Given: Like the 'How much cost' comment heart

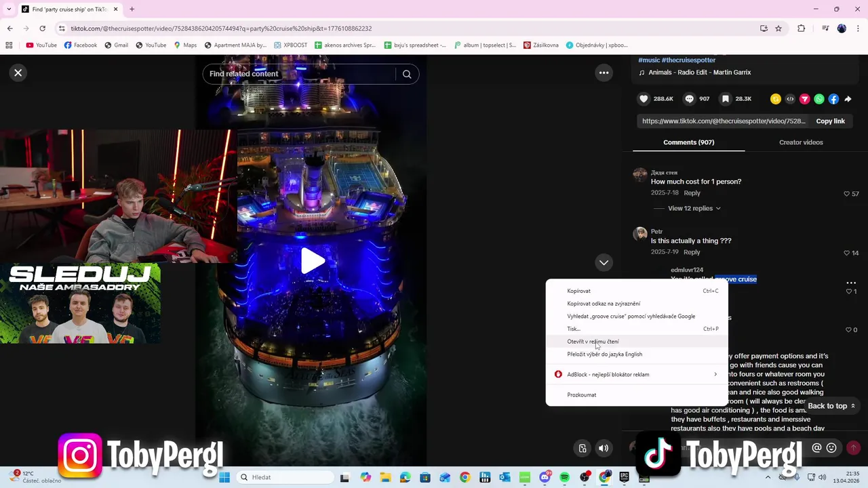Looking at the screenshot, I should coord(846,194).
